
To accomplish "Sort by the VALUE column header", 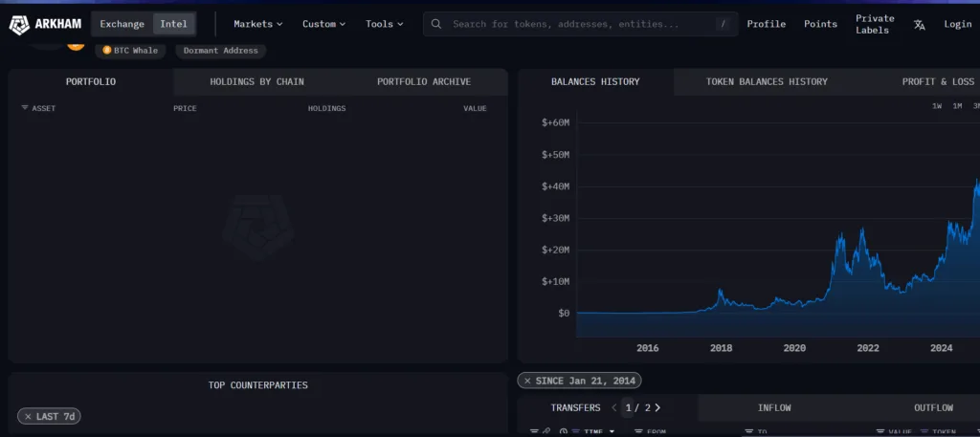I will (475, 108).
